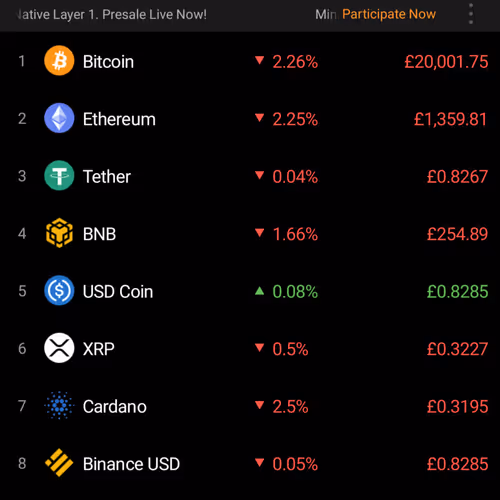Open the Binance USD name label

[x=131, y=464]
